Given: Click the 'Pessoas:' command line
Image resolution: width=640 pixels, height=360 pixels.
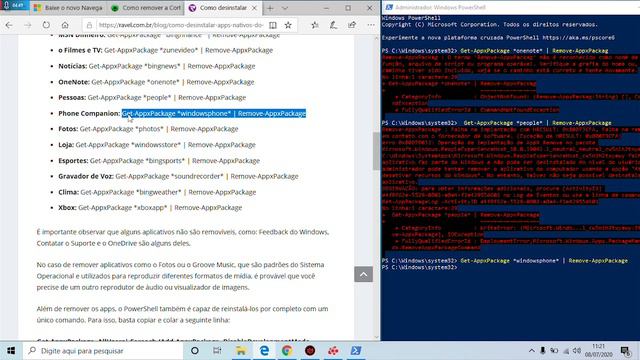Looking at the screenshot, I should (152, 98).
